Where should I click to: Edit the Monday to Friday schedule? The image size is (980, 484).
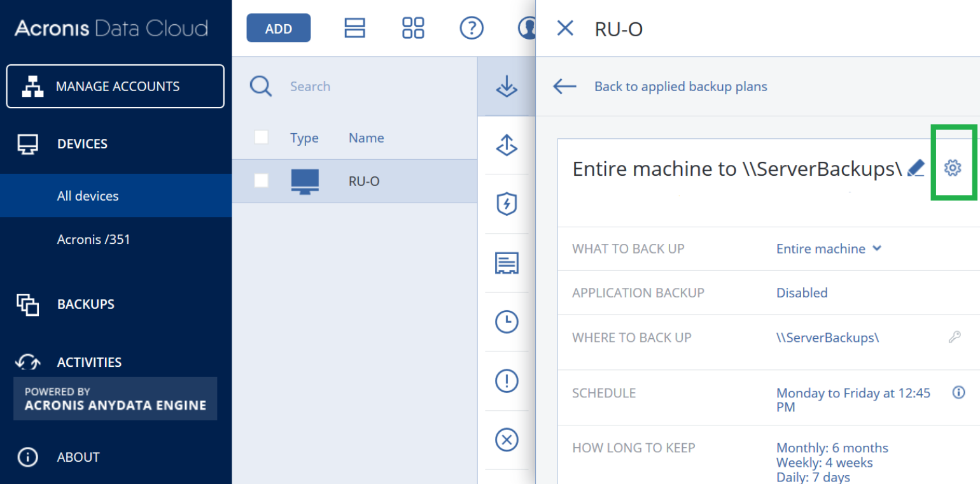[x=853, y=400]
